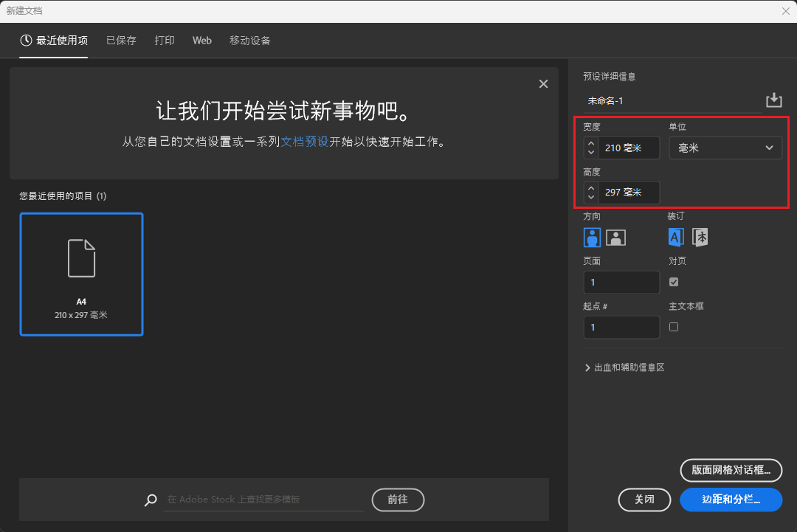This screenshot has height=532, width=797.
Task: Open the 移动设备 tab
Action: pos(249,41)
